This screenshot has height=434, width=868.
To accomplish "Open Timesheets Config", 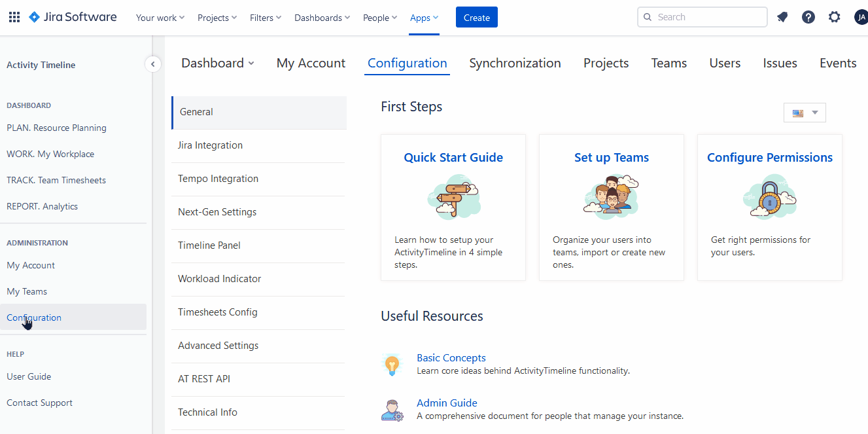I will (259, 312).
